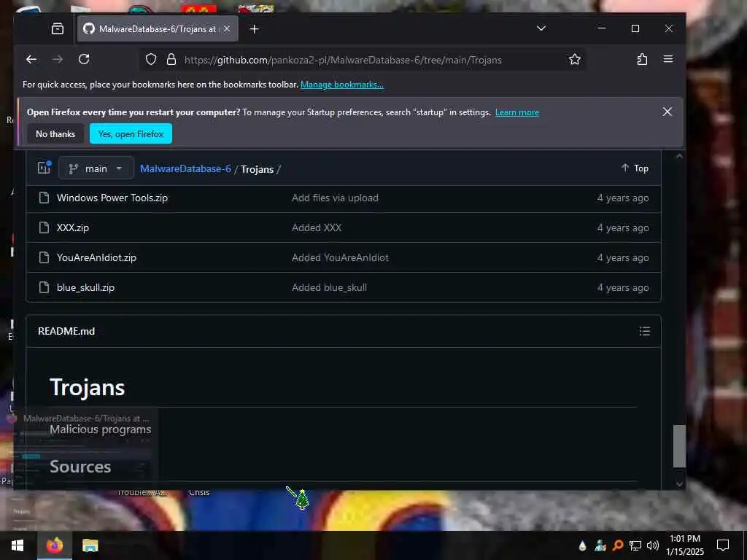Open File Explorer from the taskbar
The image size is (747, 560).
pyautogui.click(x=90, y=545)
